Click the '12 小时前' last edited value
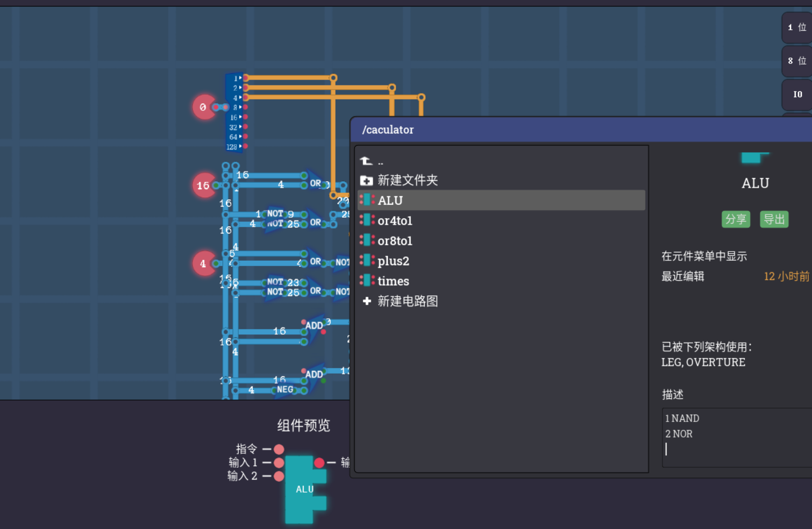The width and height of the screenshot is (812, 529). (786, 276)
